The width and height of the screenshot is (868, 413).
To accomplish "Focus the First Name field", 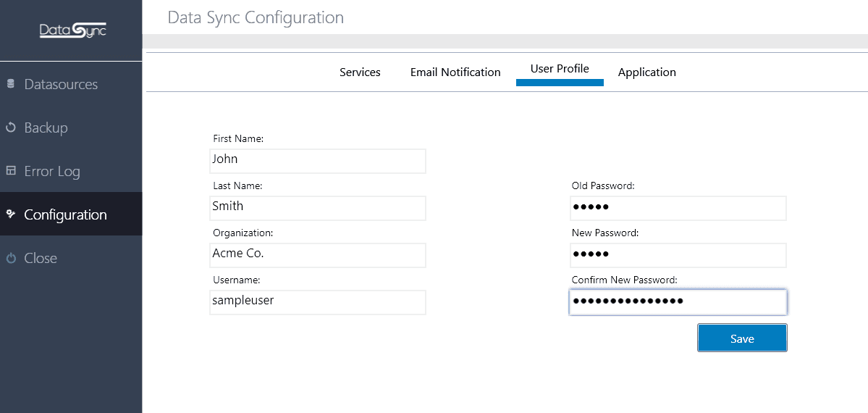I will [318, 161].
